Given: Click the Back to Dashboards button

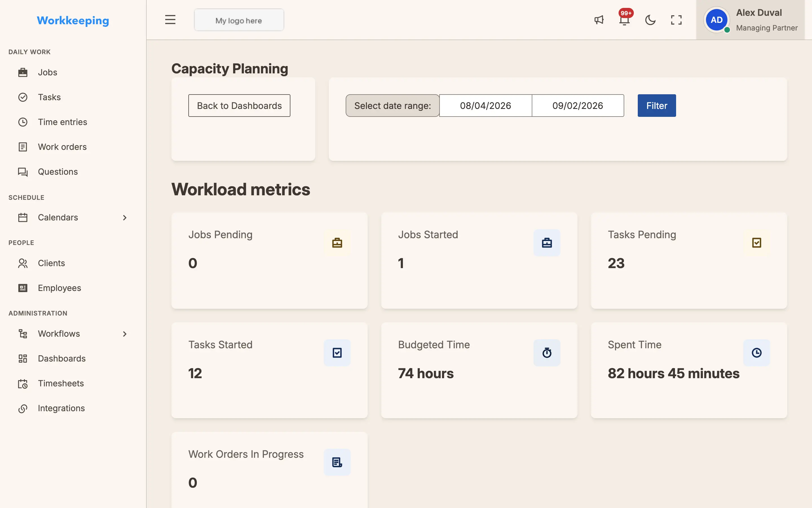Looking at the screenshot, I should click(239, 106).
